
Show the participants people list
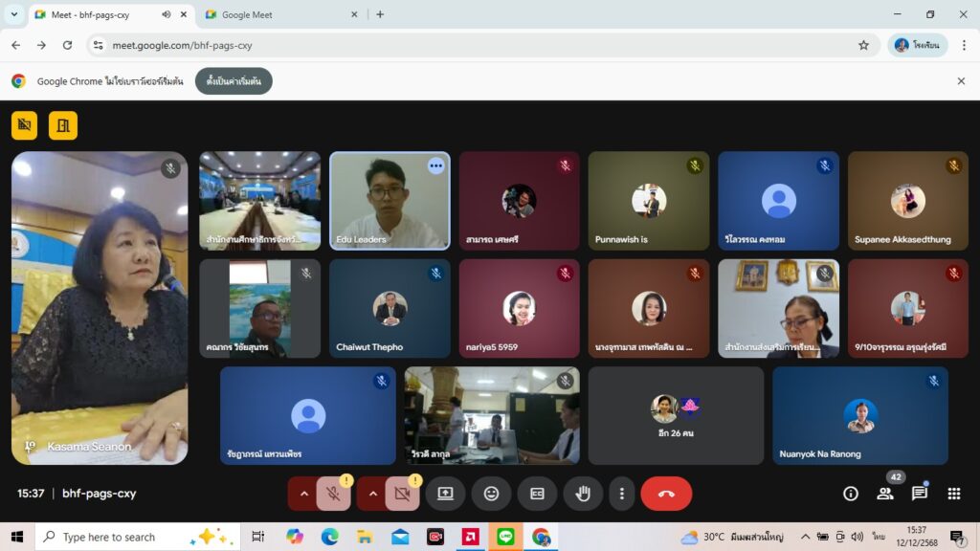coord(885,494)
